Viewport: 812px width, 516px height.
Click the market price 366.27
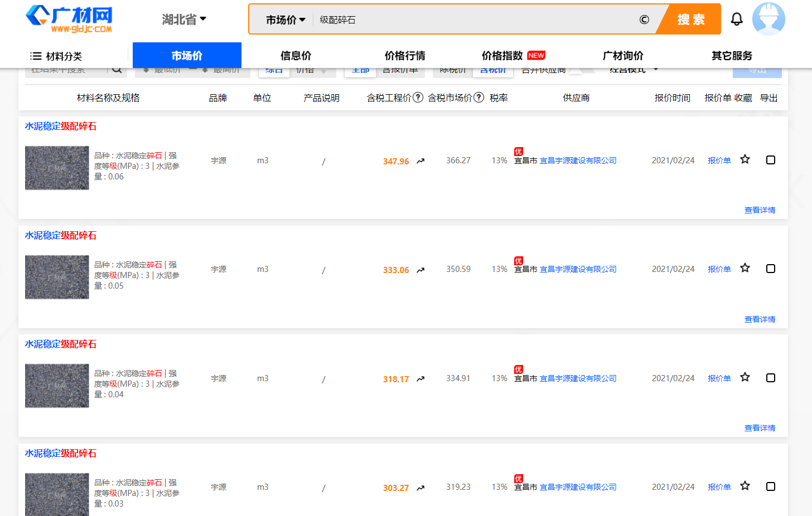click(x=458, y=160)
